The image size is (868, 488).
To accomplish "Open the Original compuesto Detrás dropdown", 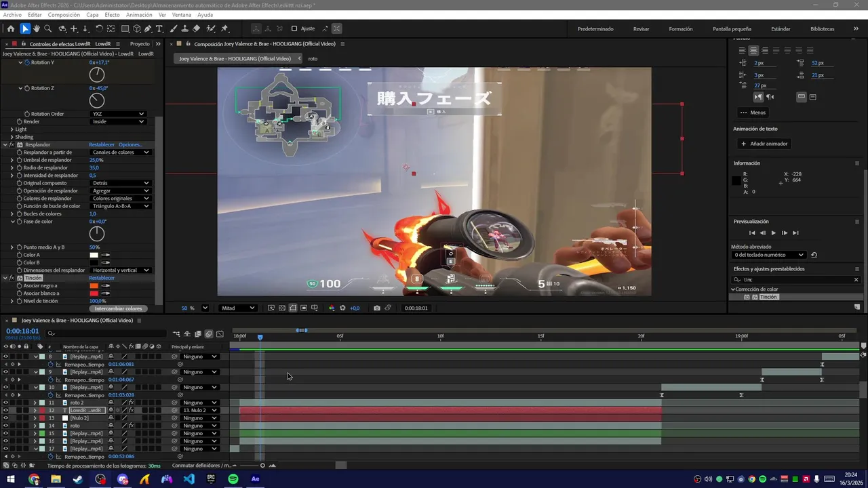I will click(x=121, y=183).
